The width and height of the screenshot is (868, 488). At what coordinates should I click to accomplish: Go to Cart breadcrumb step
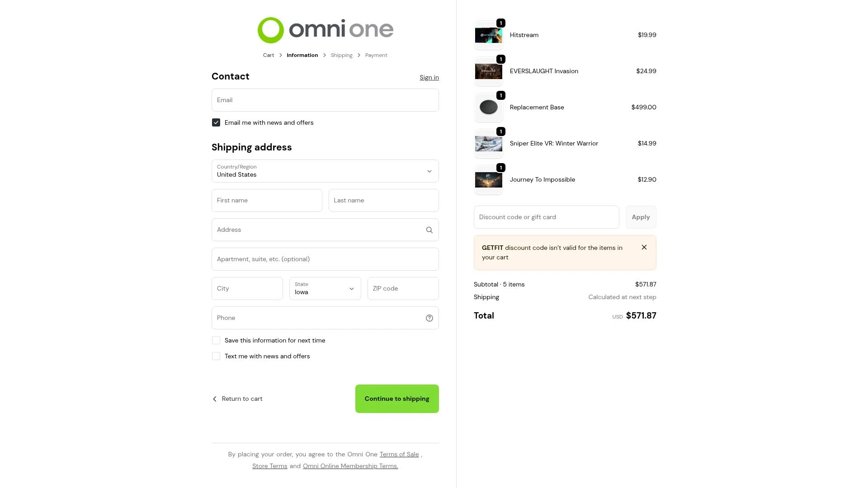coord(269,55)
